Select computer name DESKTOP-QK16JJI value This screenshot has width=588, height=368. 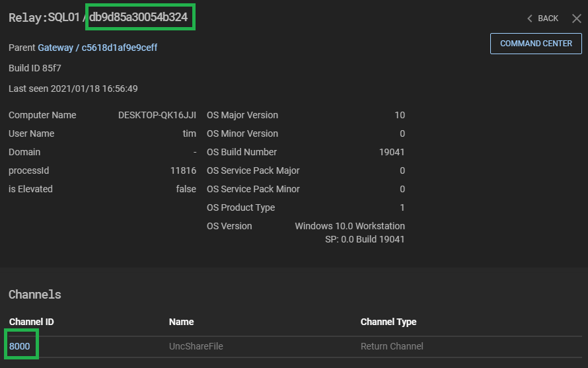(x=157, y=115)
